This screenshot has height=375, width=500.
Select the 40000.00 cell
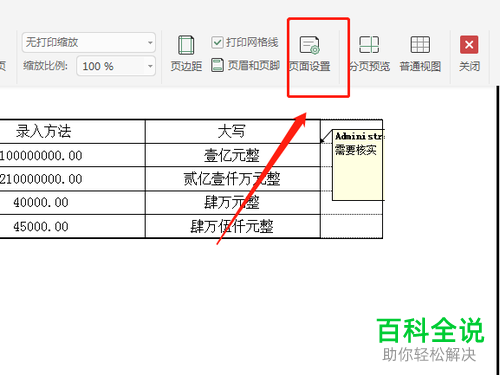coord(73,203)
